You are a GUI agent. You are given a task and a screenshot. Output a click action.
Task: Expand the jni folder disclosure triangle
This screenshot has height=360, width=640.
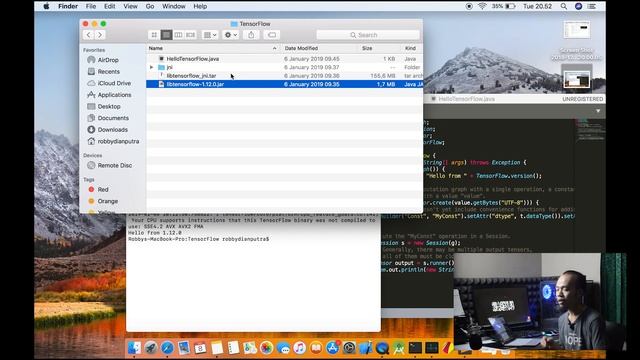point(151,67)
